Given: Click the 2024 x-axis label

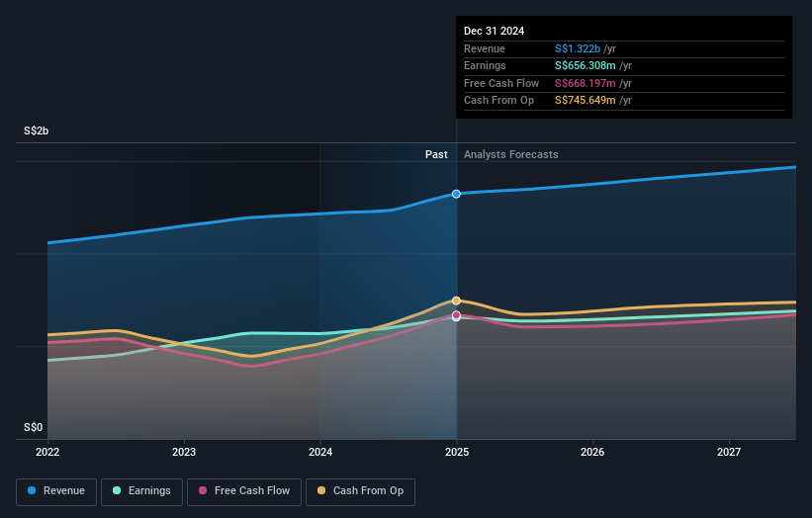Looking at the screenshot, I should (320, 453).
